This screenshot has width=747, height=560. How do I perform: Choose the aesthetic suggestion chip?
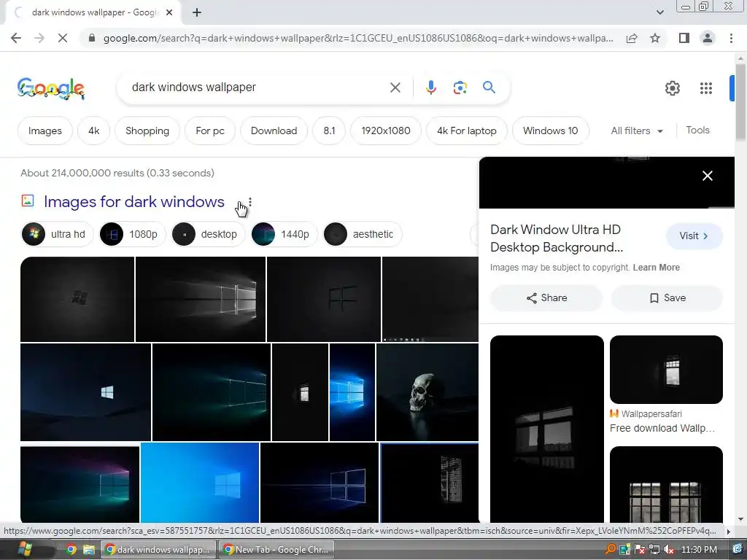pyautogui.click(x=363, y=234)
